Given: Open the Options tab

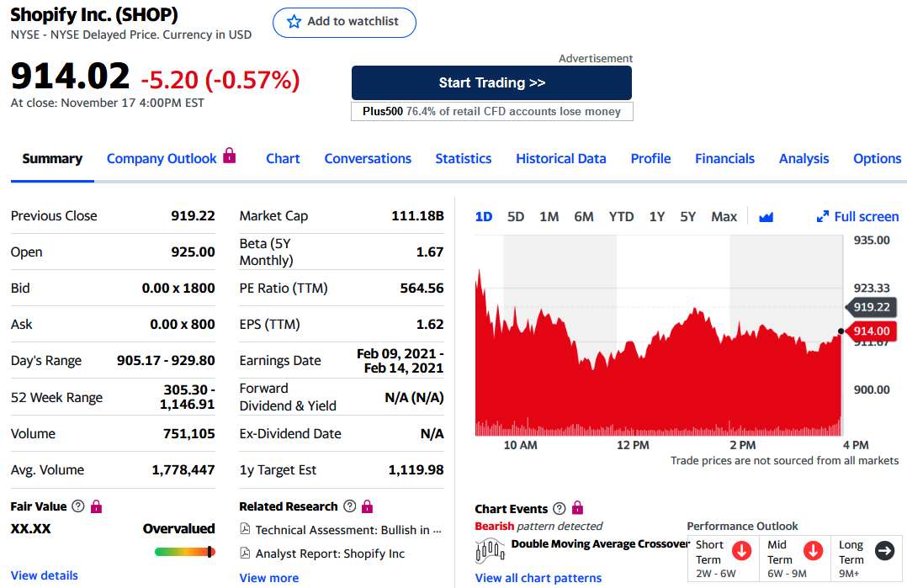Looking at the screenshot, I should pos(877,158).
